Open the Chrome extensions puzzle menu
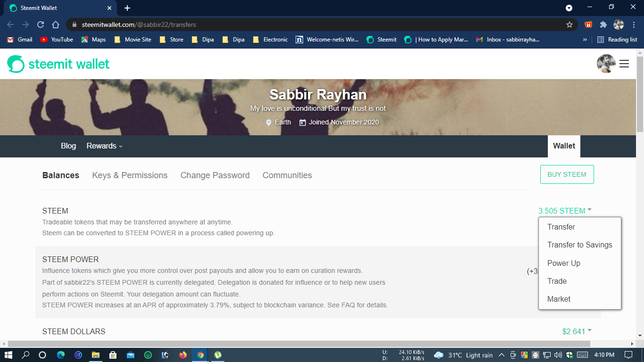 [x=603, y=25]
